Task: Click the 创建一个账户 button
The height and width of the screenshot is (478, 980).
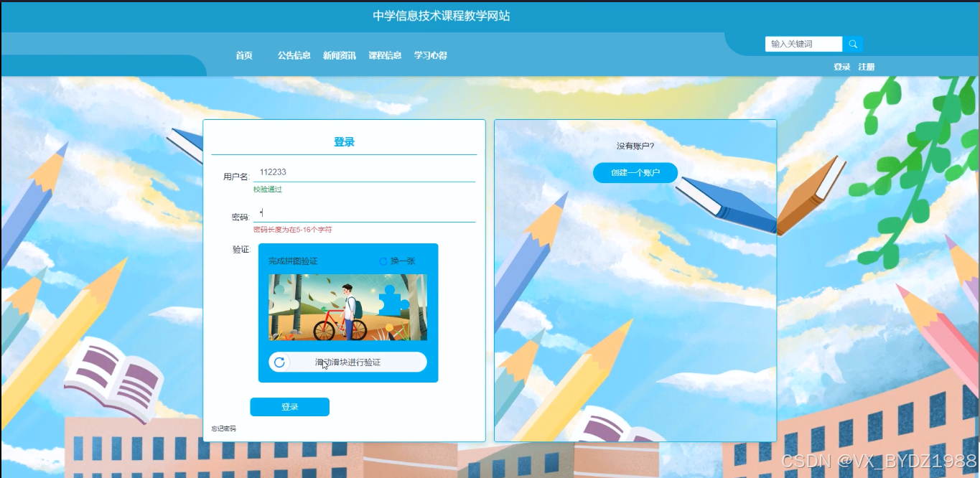Action: click(x=635, y=172)
